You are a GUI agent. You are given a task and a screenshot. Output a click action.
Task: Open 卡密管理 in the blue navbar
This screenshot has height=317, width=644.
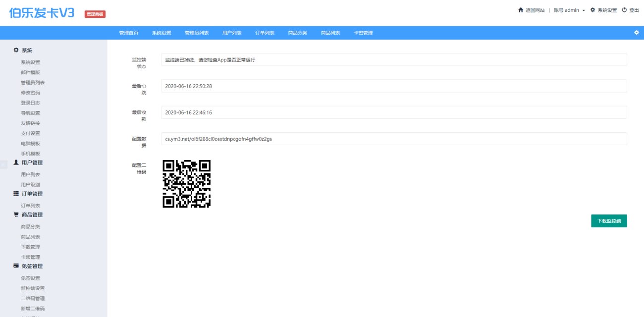tap(363, 33)
